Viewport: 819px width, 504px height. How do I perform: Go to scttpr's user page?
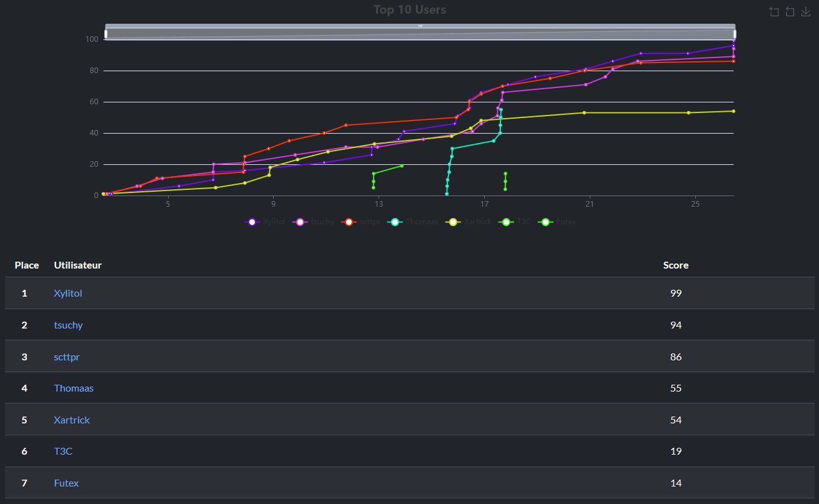(x=67, y=357)
